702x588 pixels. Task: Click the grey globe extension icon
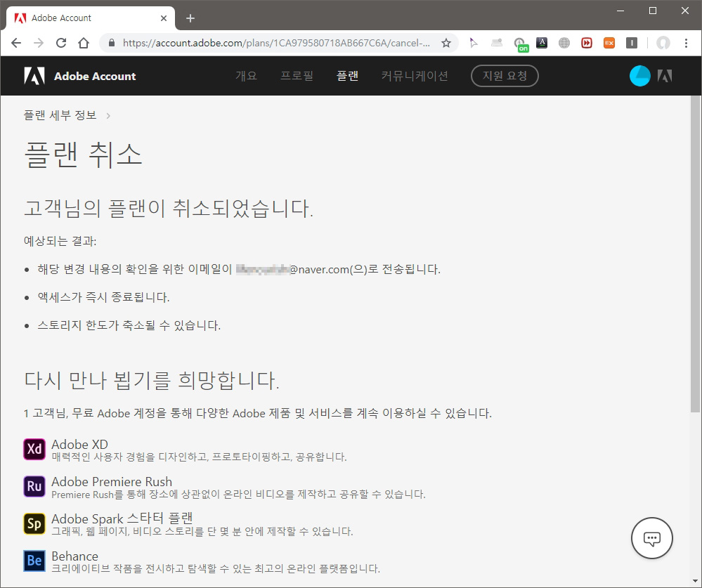pos(564,43)
